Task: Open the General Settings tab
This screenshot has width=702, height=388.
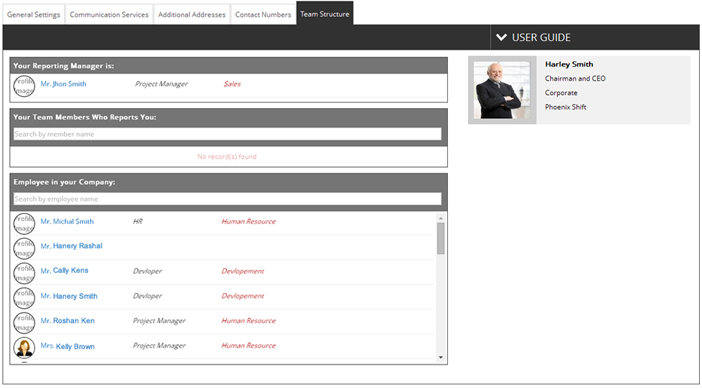Action: [x=34, y=14]
